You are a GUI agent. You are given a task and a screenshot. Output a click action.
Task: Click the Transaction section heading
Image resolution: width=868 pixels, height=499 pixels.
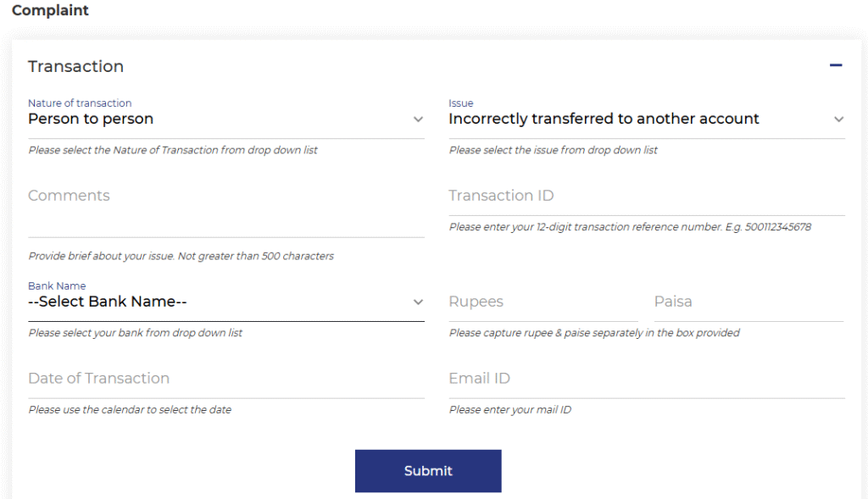(75, 66)
